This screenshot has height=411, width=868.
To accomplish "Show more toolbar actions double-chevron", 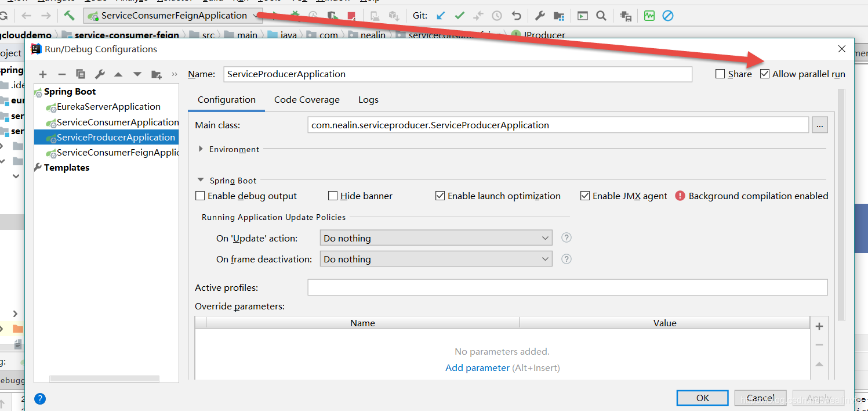I will coord(175,74).
